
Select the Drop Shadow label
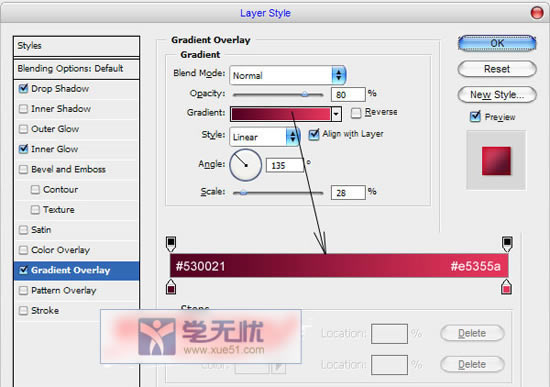[x=60, y=88]
